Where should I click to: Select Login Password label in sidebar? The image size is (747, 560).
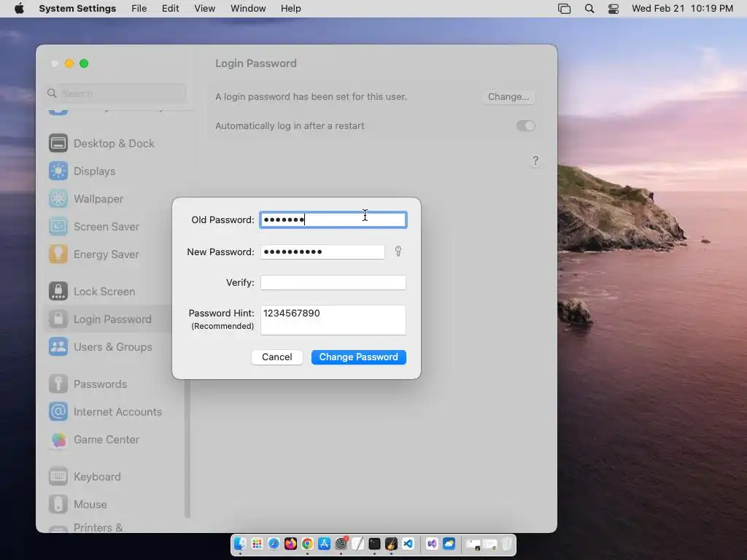pos(112,319)
